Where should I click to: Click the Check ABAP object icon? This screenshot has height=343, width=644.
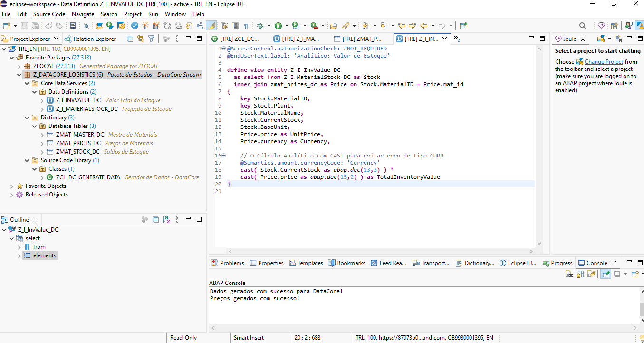(x=135, y=26)
